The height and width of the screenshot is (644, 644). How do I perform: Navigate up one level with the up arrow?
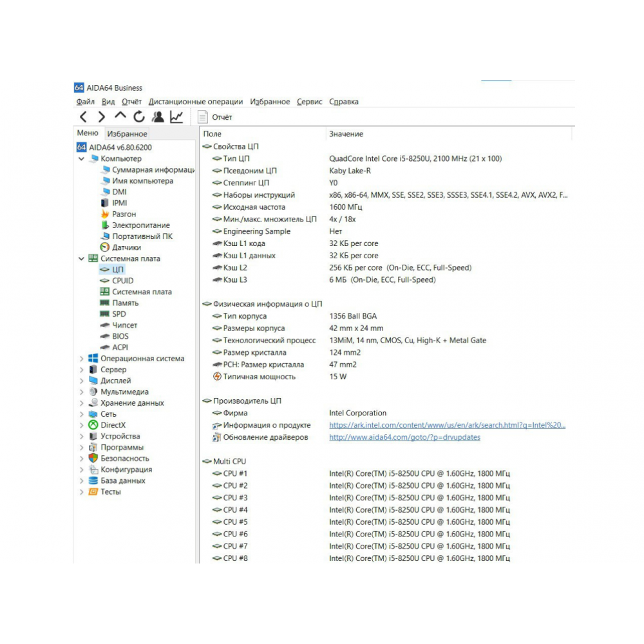point(120,116)
